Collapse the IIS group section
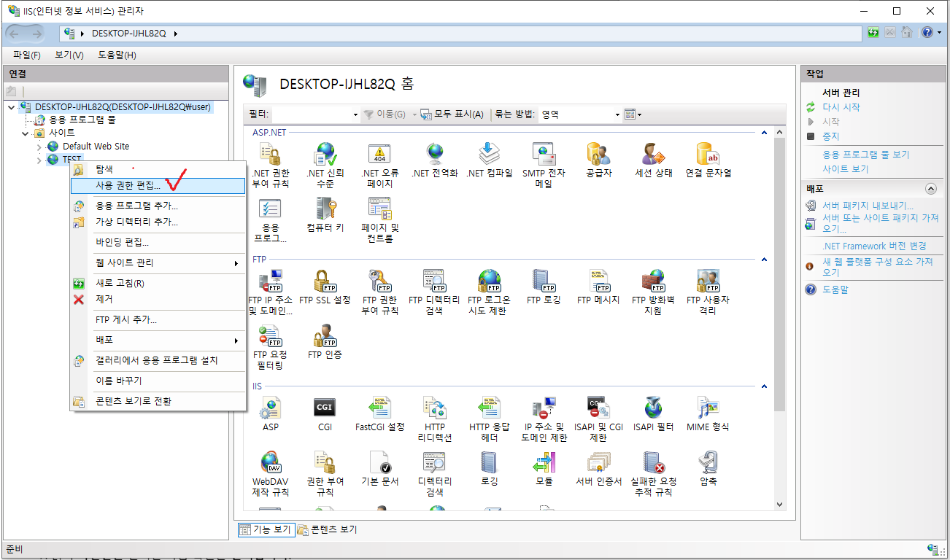The width and height of the screenshot is (950, 560). pyautogui.click(x=764, y=386)
